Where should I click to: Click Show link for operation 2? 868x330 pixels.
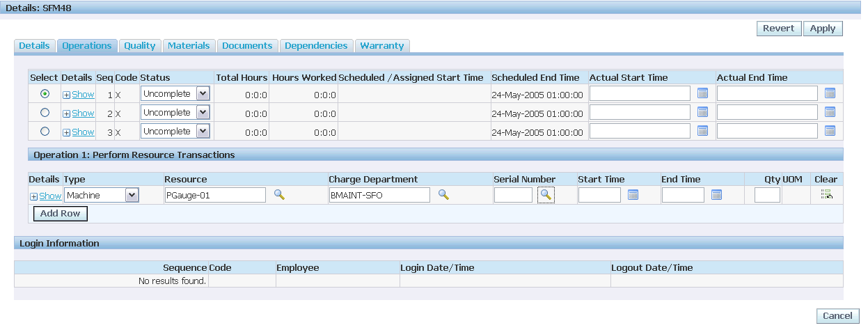(x=83, y=113)
